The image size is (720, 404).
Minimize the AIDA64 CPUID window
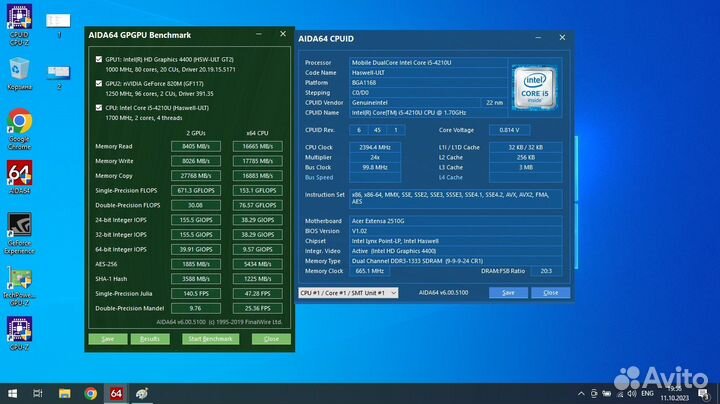[538, 38]
